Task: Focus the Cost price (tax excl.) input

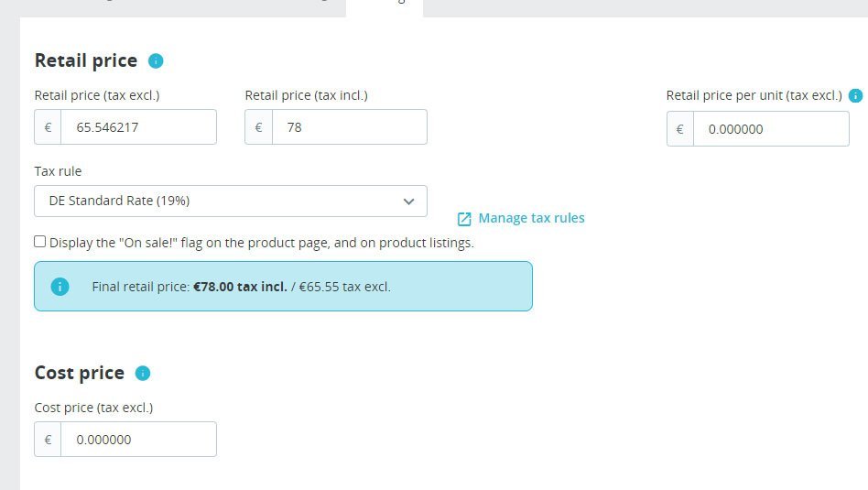Action: pyautogui.click(x=138, y=440)
